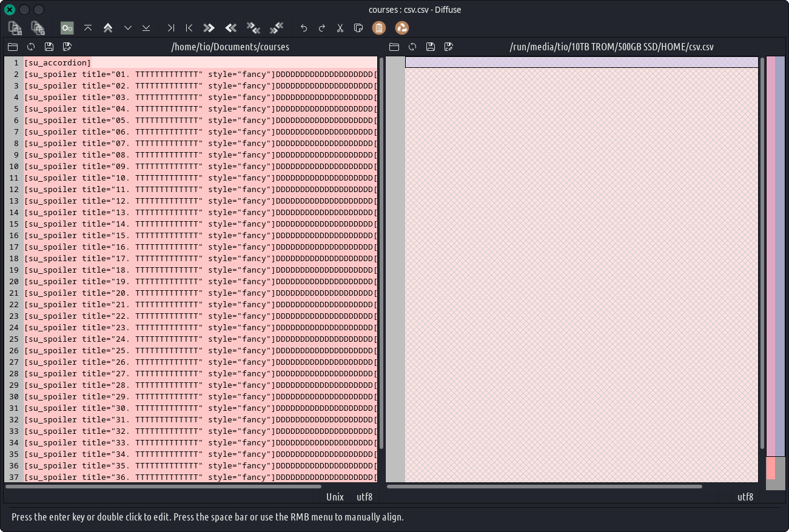789x532 pixels.
Task: Undo the last edit
Action: coord(304,28)
